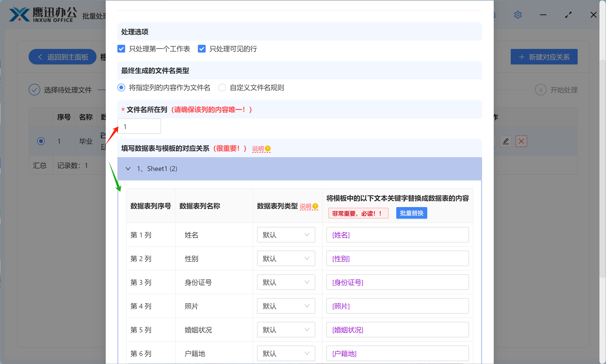
Task: Click 返回到主面板 button
Action: click(63, 57)
